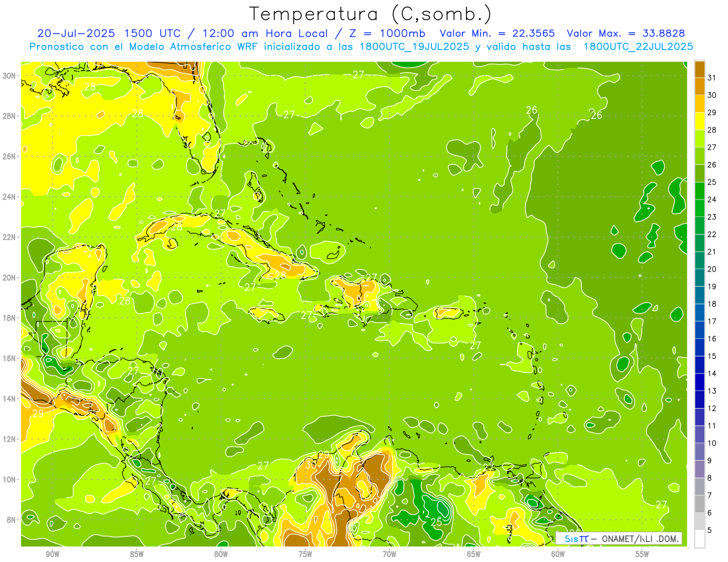Click the "18N" latitude axis label
This screenshot has height=562, width=728.
tap(9, 318)
